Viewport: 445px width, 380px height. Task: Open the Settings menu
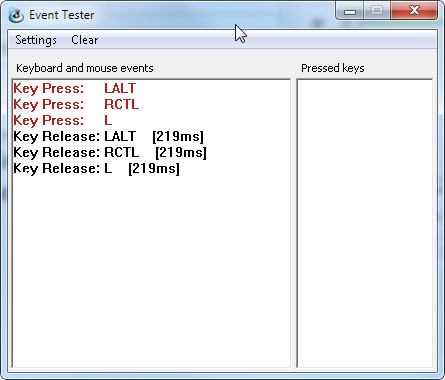(36, 40)
